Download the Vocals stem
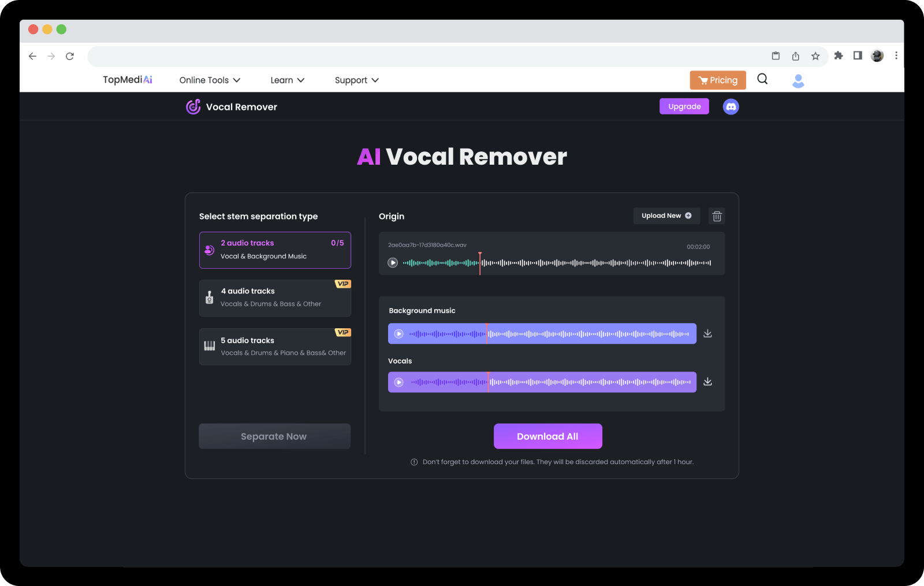Image resolution: width=924 pixels, height=586 pixels. (x=707, y=382)
